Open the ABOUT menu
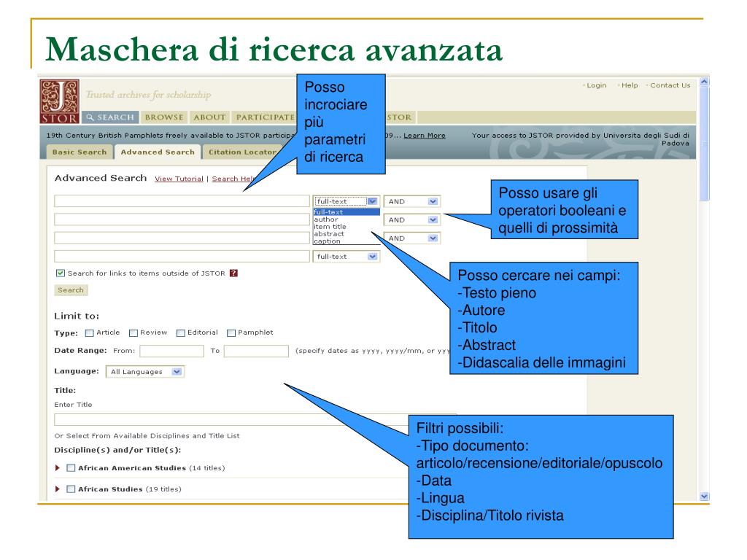The width and height of the screenshot is (747, 560). coord(209,117)
